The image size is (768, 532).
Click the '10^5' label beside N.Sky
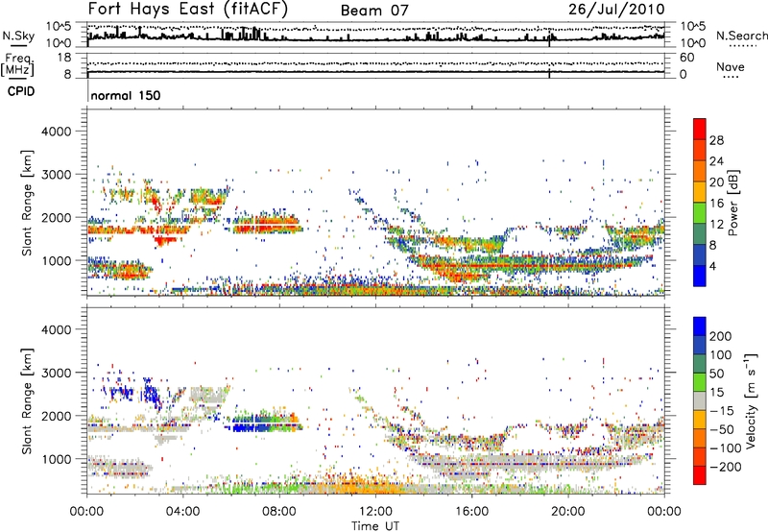coord(59,27)
